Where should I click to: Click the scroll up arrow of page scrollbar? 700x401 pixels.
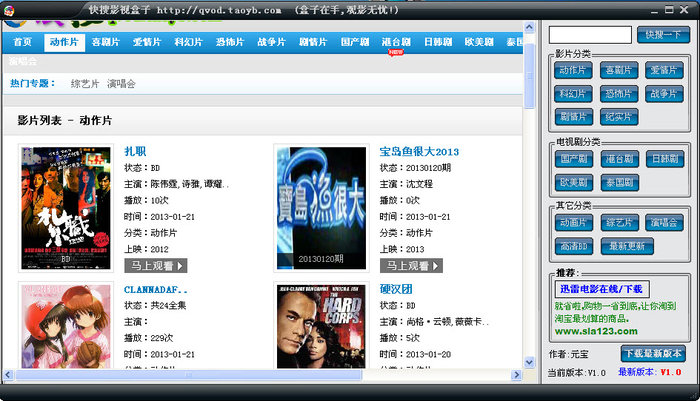click(529, 27)
